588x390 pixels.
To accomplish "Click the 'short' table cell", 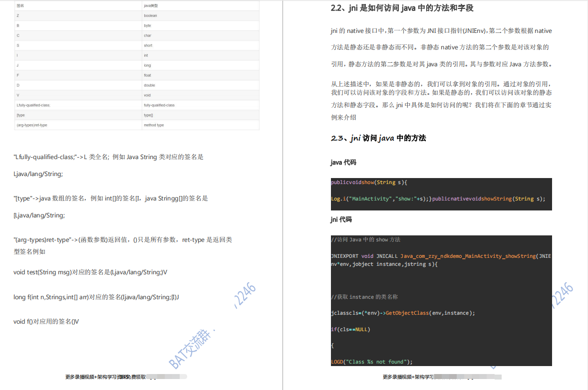I will click(x=200, y=45).
